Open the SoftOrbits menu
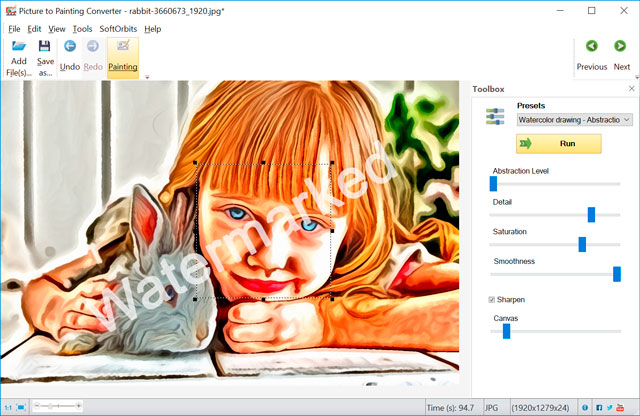 [119, 29]
